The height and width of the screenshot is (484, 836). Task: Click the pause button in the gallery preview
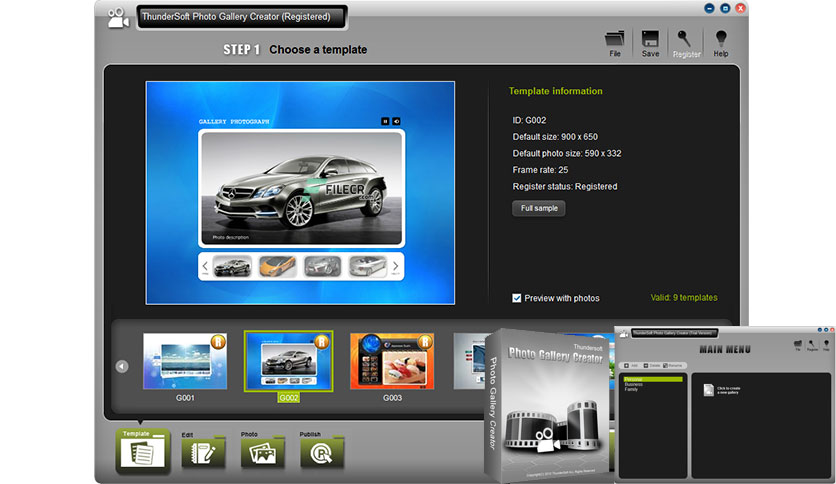tap(385, 122)
